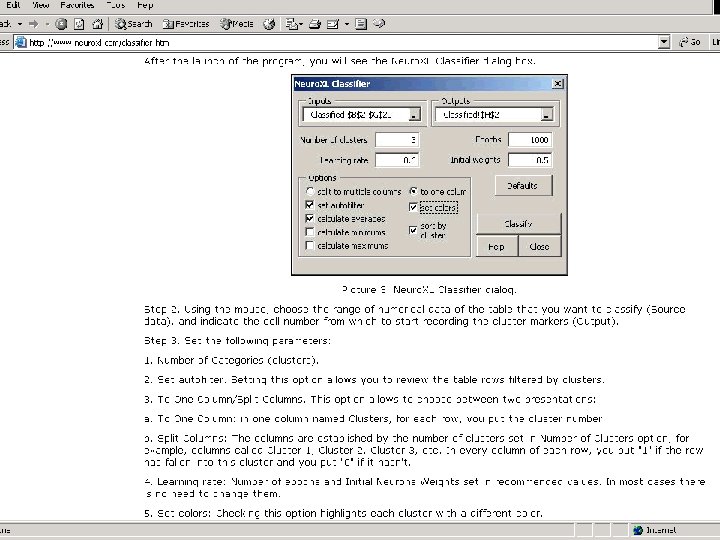This screenshot has height=540, width=720.
Task: Go to Home page icon
Action: (97, 24)
